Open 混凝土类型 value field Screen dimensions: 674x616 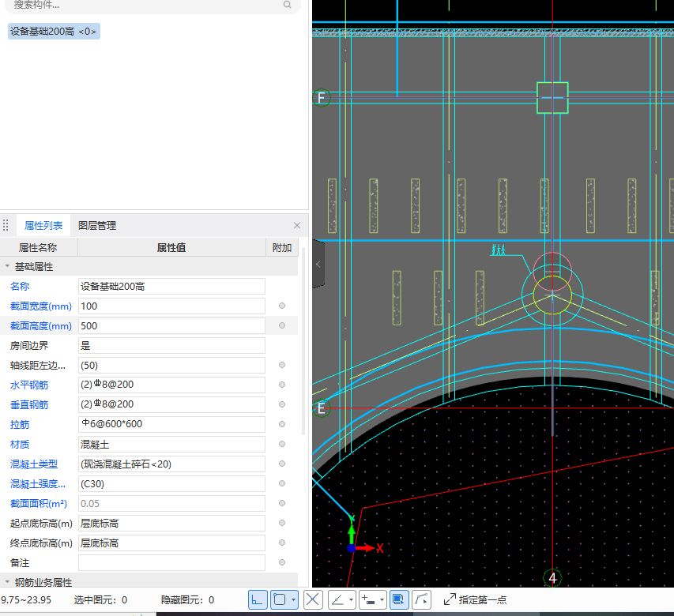[x=171, y=464]
